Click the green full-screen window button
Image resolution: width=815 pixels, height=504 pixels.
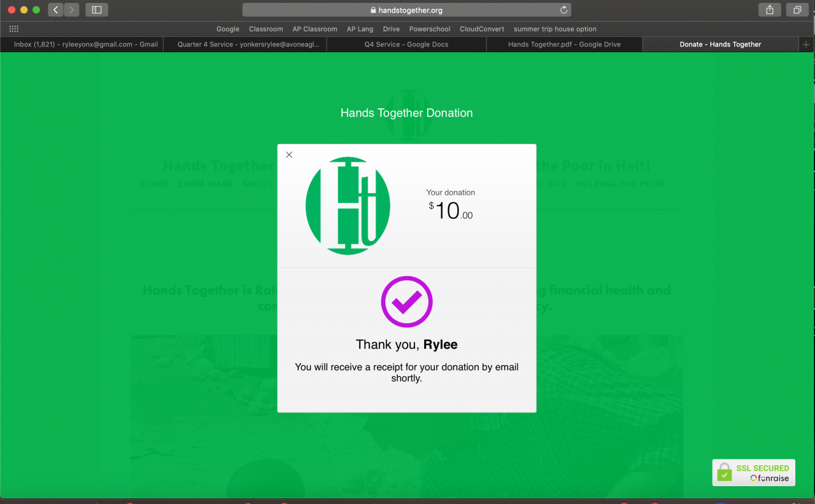tap(36, 10)
